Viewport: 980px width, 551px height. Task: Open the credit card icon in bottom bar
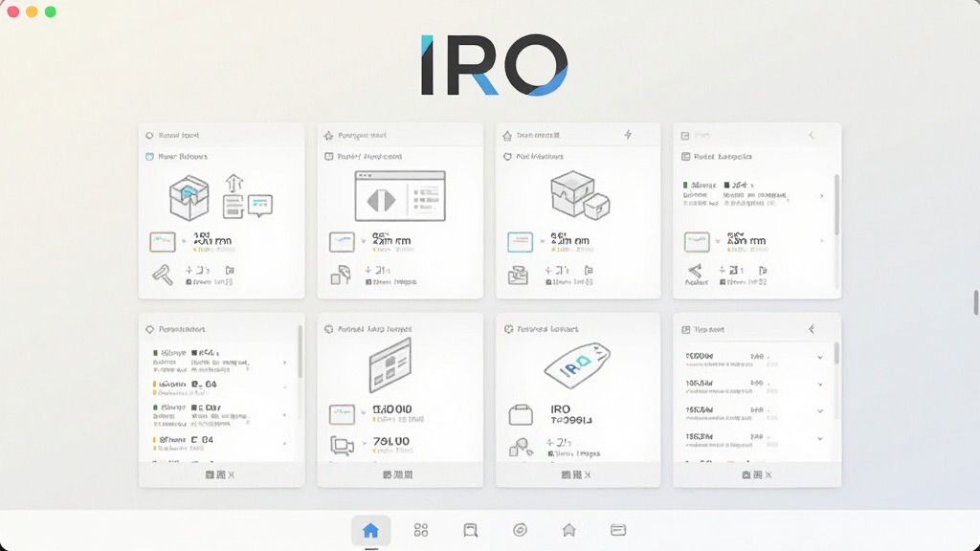point(618,530)
